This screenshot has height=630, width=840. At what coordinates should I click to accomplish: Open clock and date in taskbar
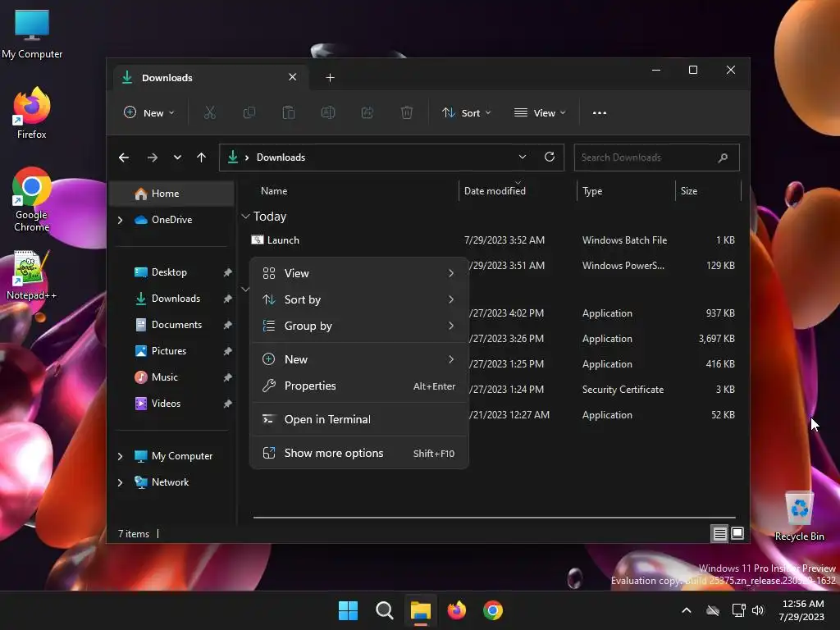click(x=802, y=610)
